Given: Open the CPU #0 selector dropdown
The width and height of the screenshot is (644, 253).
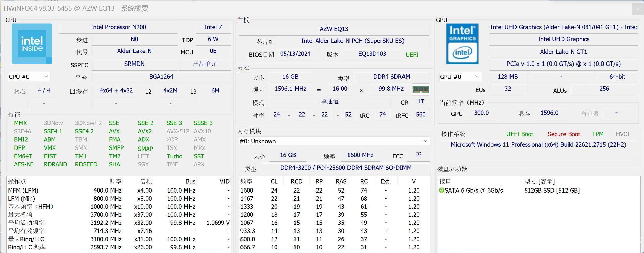Looking at the screenshot, I should 29,77.
